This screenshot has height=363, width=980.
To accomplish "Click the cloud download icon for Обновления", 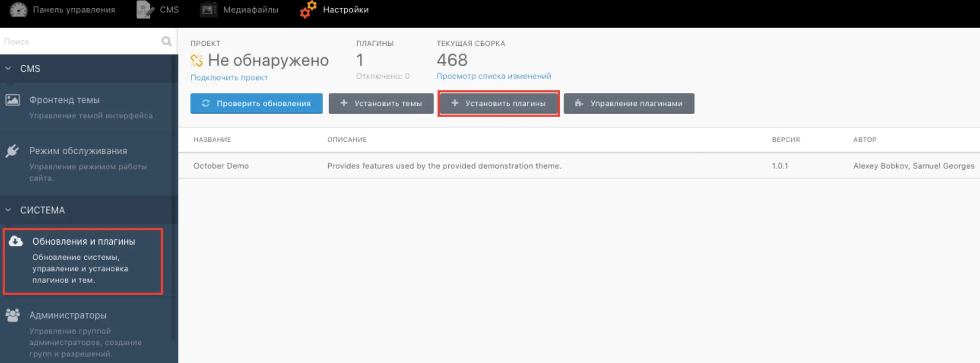I will (x=16, y=241).
